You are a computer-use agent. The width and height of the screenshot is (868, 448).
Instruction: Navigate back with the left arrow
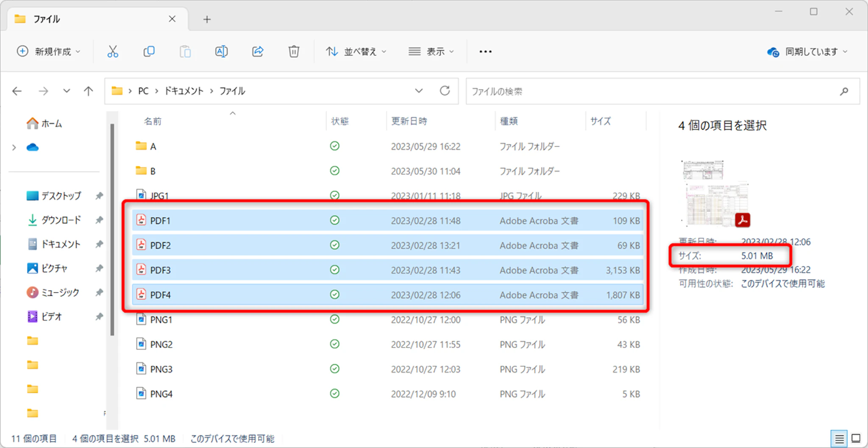pos(17,91)
